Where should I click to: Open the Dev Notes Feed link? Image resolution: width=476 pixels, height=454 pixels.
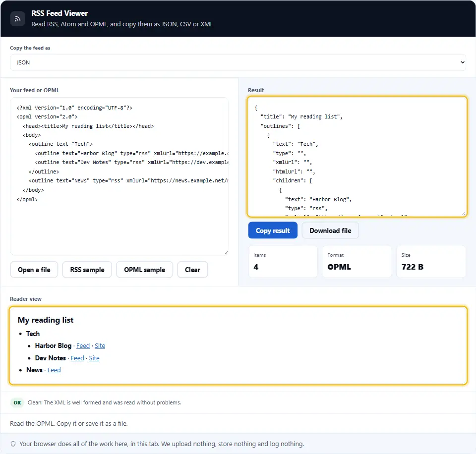pos(77,358)
